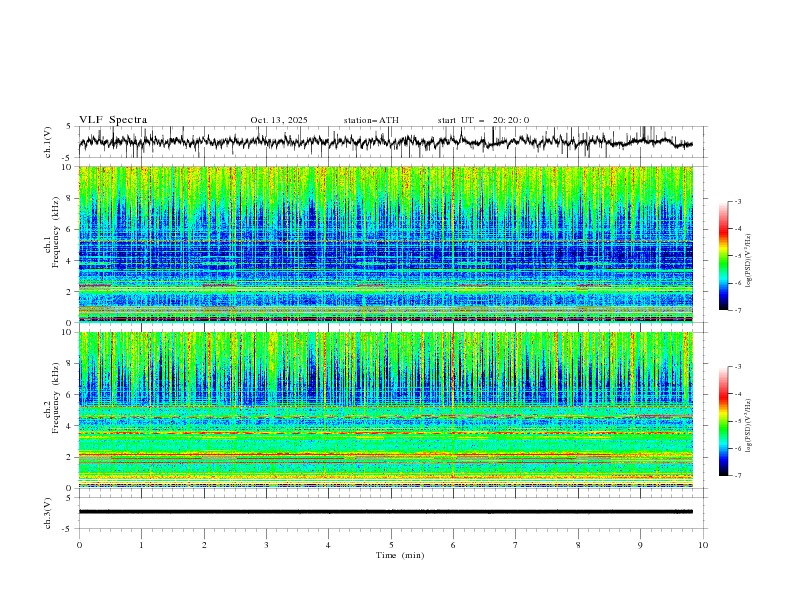Click time axis tick label "8"
The width and height of the screenshot is (792, 612).
578,545
